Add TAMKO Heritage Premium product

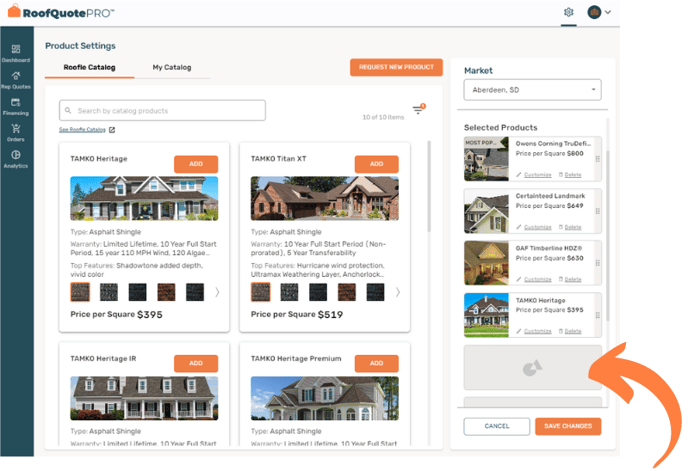click(376, 363)
